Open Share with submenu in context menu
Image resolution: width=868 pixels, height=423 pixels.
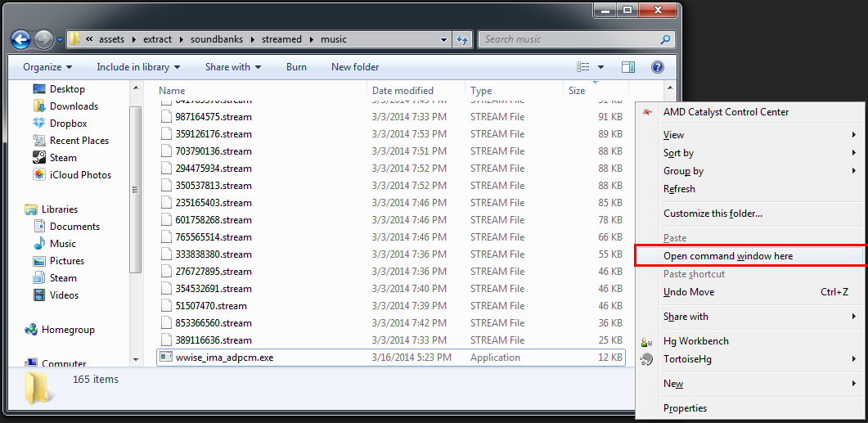coord(749,317)
